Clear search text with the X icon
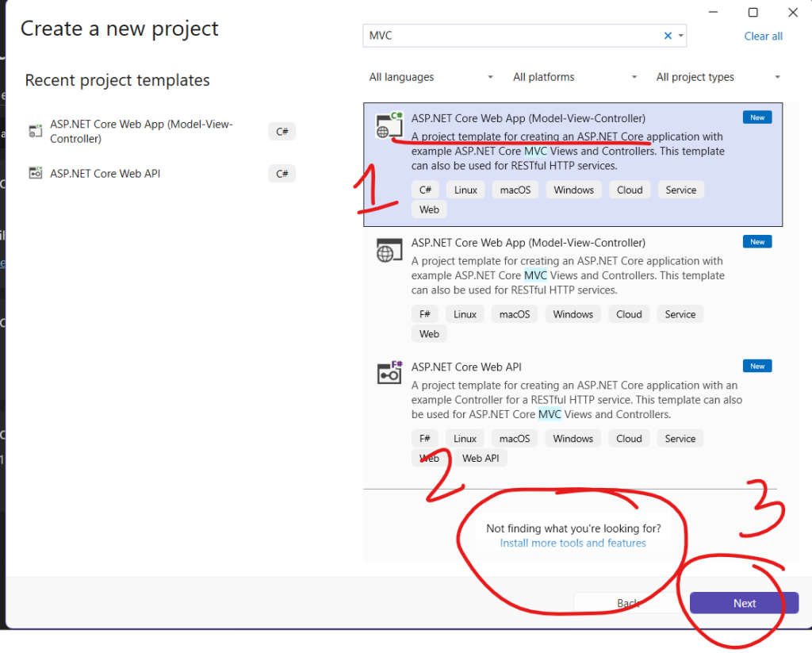Viewport: 812px width, 653px height. pos(668,36)
